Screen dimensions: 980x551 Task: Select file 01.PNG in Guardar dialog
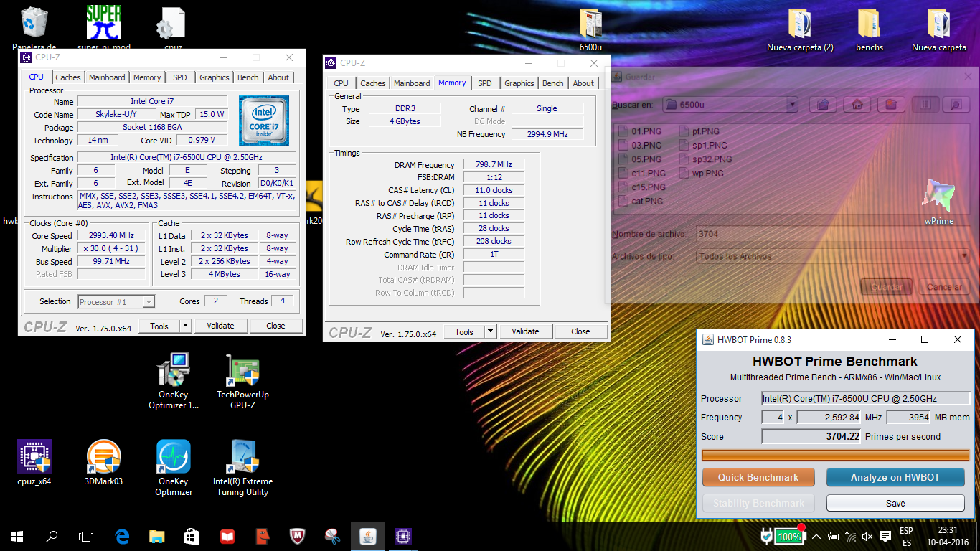point(641,131)
